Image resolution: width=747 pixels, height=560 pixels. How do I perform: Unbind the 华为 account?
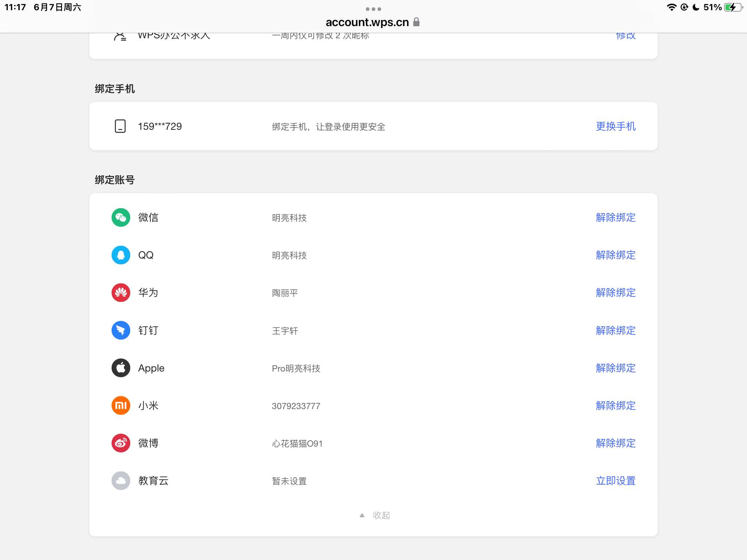(x=616, y=293)
